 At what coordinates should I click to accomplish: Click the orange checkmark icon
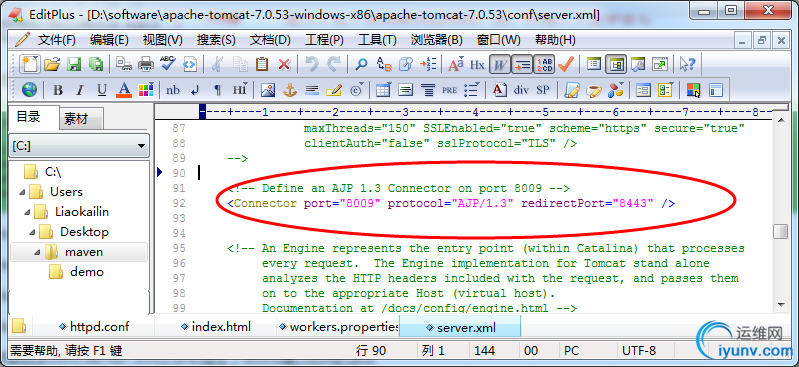tap(566, 64)
